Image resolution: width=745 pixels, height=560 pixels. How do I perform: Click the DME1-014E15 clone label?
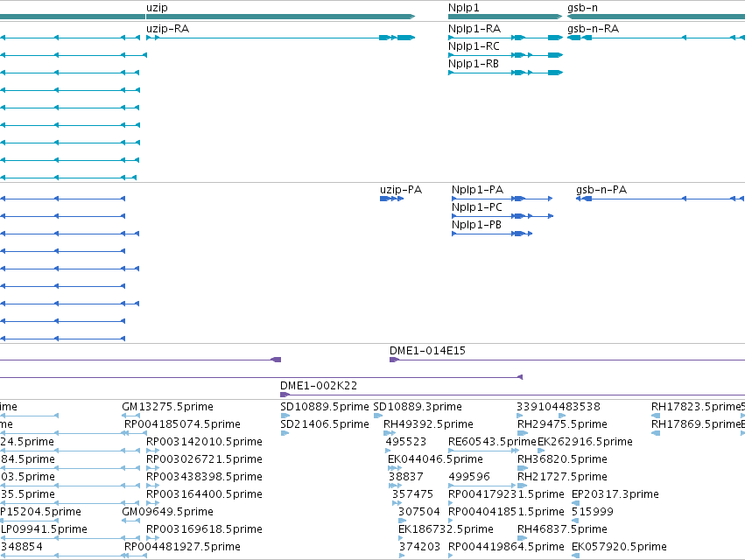(x=427, y=351)
